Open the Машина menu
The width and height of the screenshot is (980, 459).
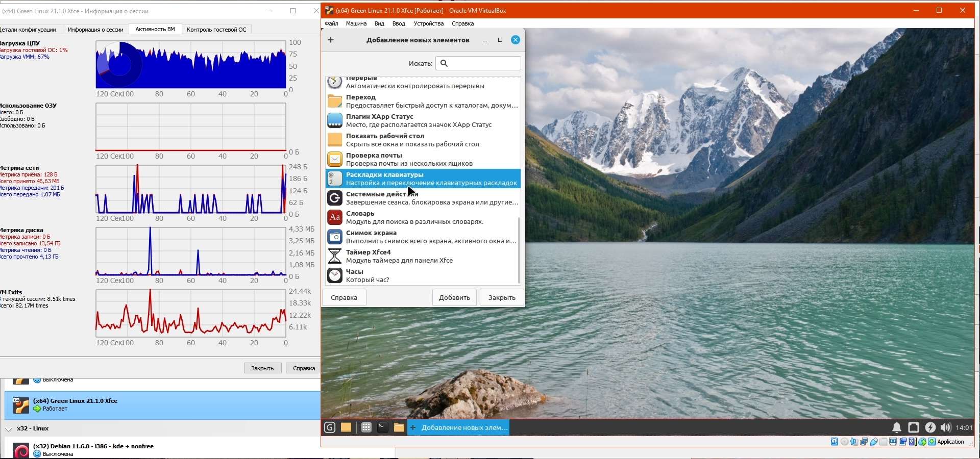pos(356,23)
